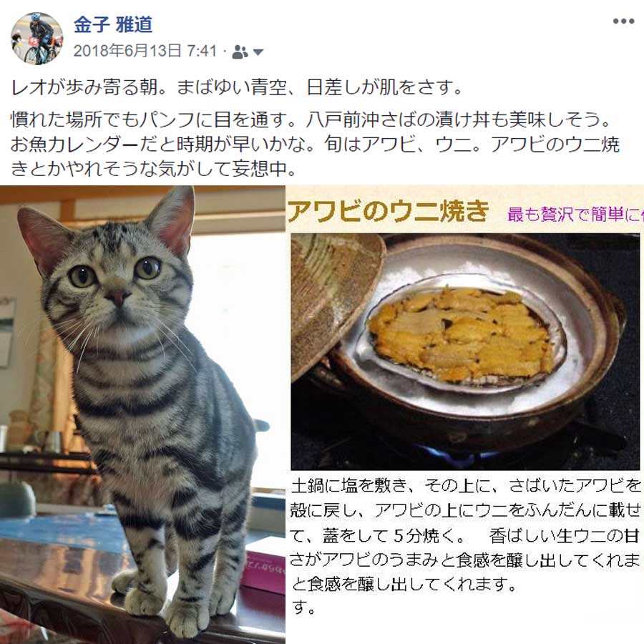Open the abalone and sea urchin dish photo
644x644 pixels.
coord(465,352)
